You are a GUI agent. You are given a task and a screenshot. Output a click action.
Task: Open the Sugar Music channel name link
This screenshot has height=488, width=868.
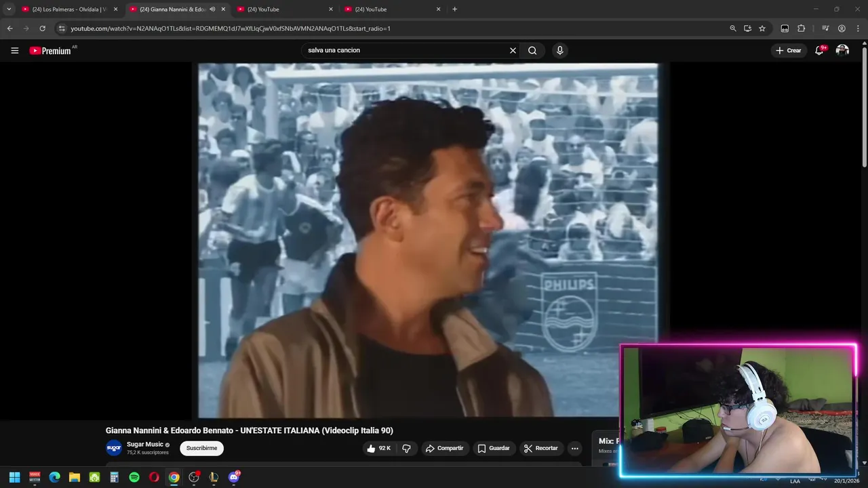pyautogui.click(x=145, y=445)
